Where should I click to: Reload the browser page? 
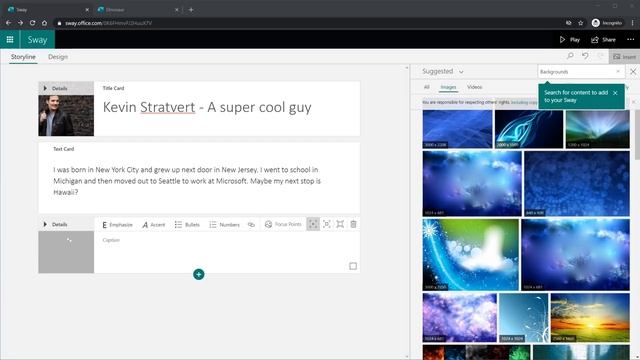32,23
